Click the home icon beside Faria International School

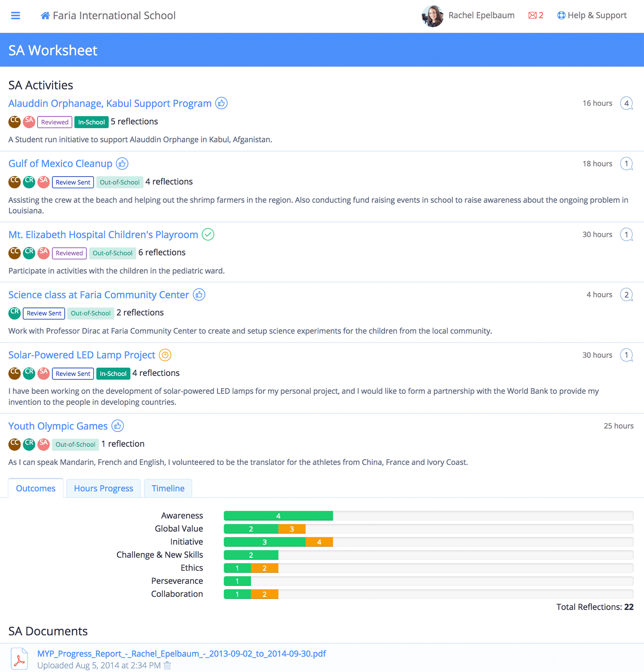[45, 15]
